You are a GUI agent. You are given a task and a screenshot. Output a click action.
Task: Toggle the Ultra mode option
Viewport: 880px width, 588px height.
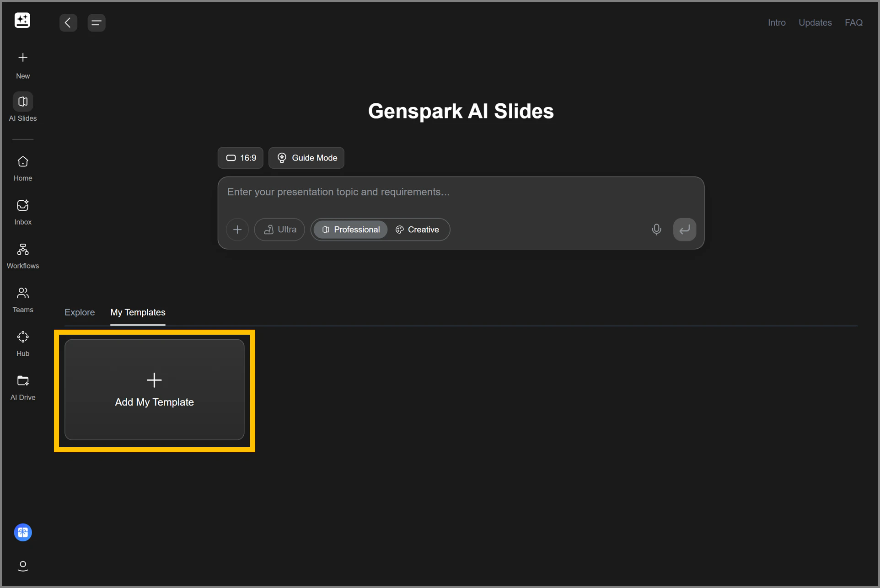point(280,230)
